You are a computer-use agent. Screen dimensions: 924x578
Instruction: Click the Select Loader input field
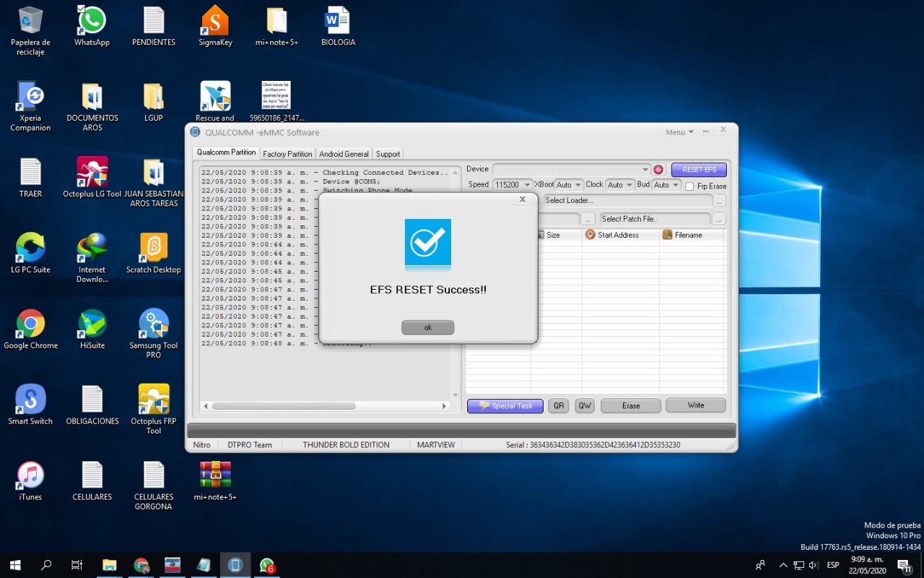click(627, 201)
